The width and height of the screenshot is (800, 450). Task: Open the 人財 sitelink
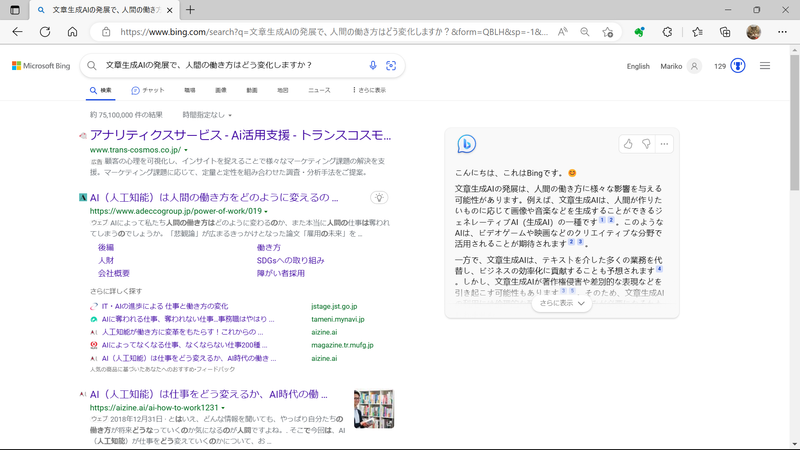click(106, 260)
